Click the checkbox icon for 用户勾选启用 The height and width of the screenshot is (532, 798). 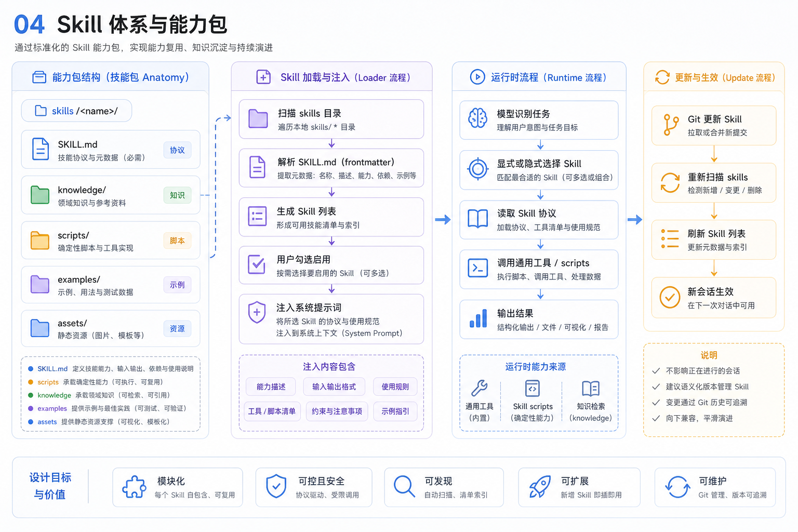[x=257, y=264]
